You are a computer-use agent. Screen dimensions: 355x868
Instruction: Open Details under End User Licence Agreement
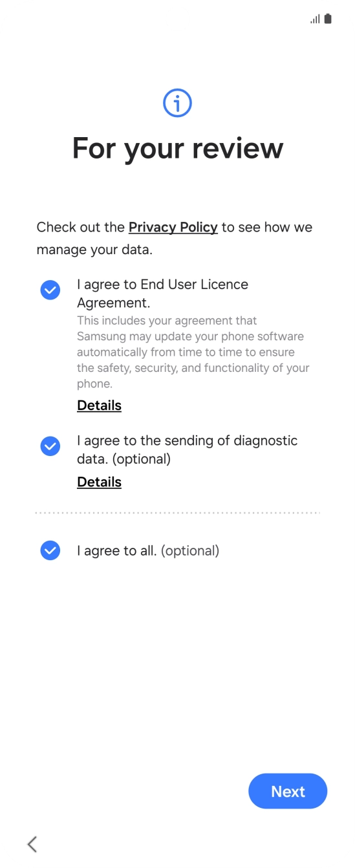(x=99, y=406)
